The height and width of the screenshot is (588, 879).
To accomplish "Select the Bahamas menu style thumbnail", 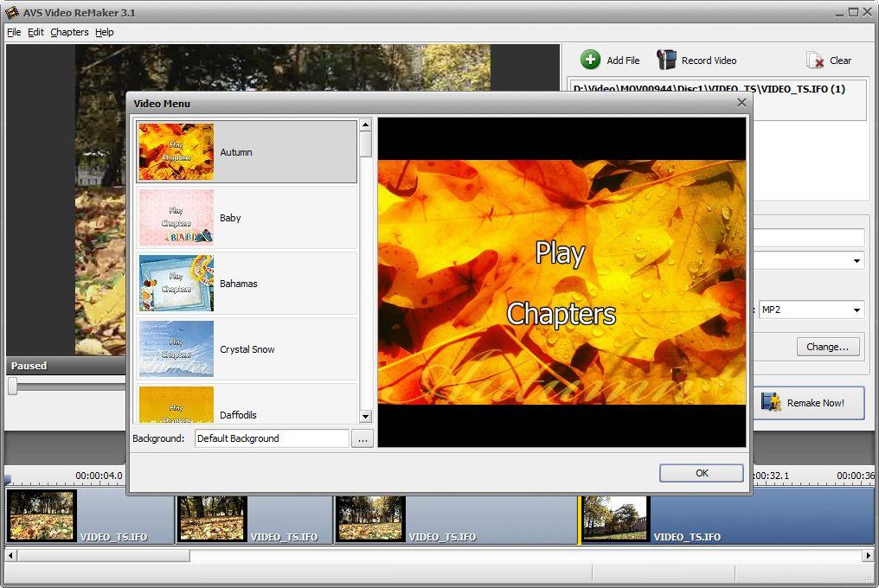I will point(176,283).
